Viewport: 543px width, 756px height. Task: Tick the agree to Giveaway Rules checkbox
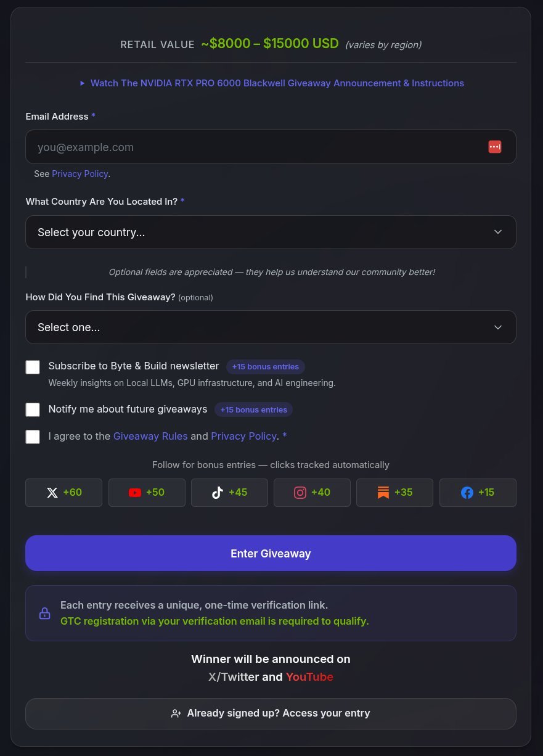(33, 437)
